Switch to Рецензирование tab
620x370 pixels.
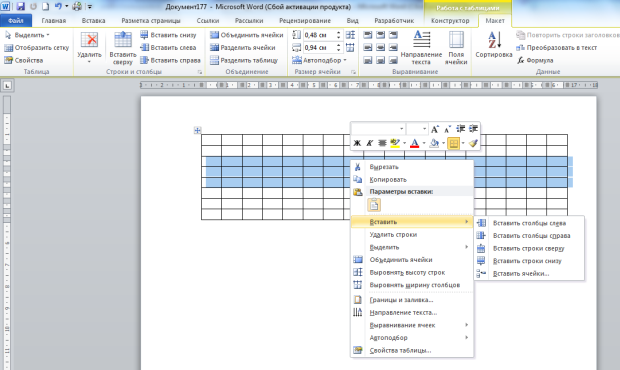(305, 21)
